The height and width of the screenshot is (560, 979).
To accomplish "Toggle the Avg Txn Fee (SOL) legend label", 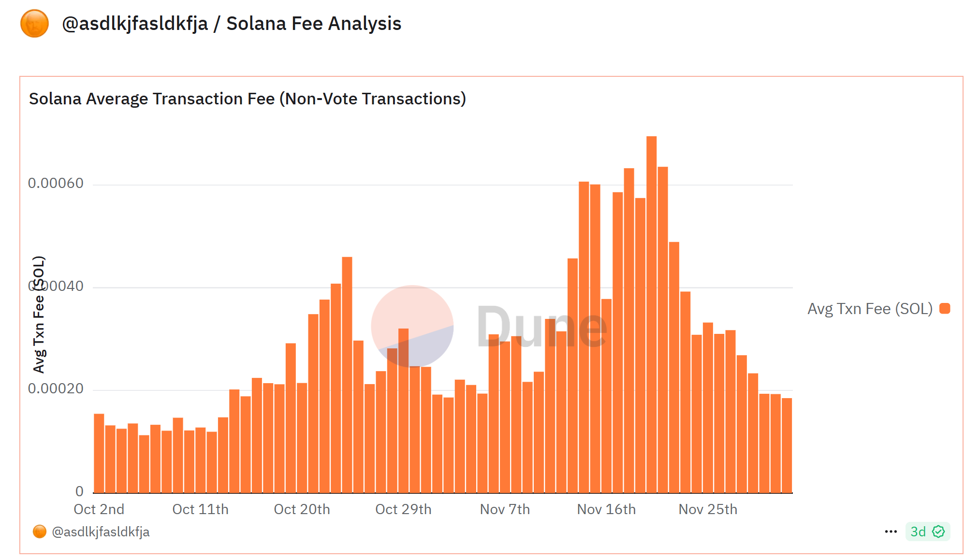I will click(x=869, y=308).
